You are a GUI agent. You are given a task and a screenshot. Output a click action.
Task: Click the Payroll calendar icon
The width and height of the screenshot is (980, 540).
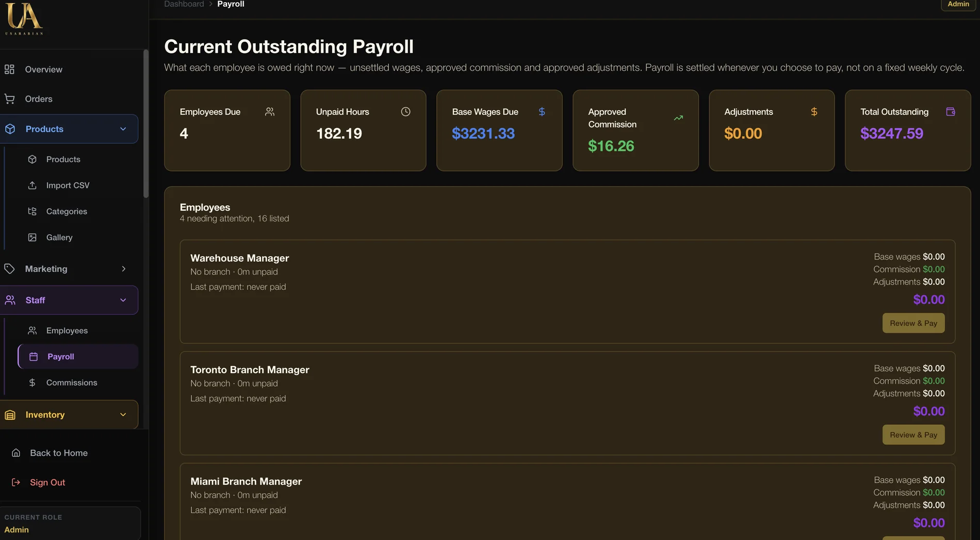click(34, 356)
